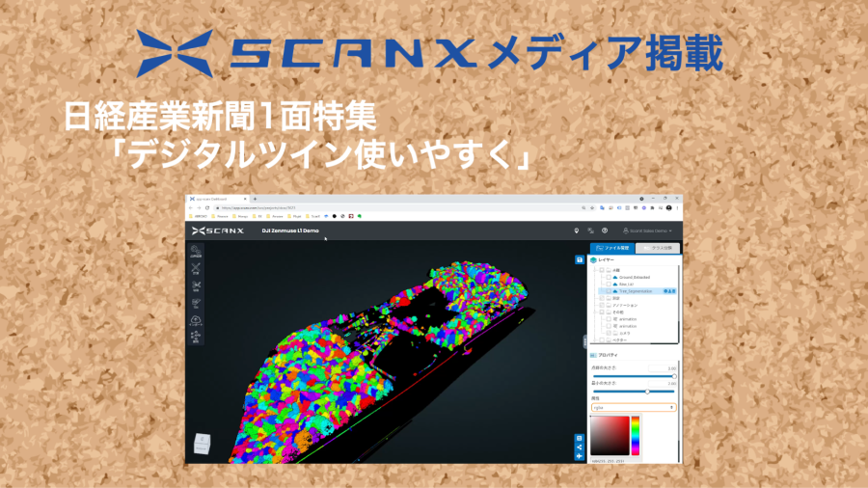Click the ScanX logo in the app header
This screenshot has width=868, height=488.
click(x=218, y=230)
